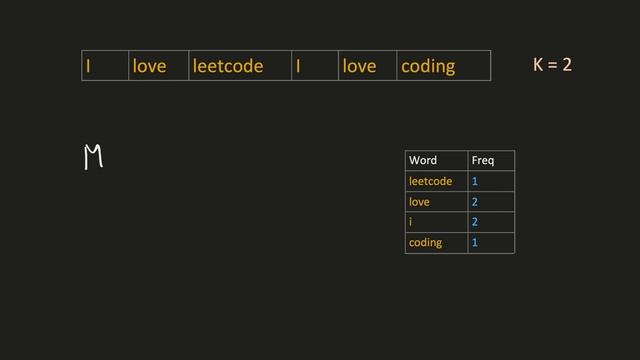Screen dimensions: 640x360
Task: Select the 'K = 2' label
Action: (552, 64)
